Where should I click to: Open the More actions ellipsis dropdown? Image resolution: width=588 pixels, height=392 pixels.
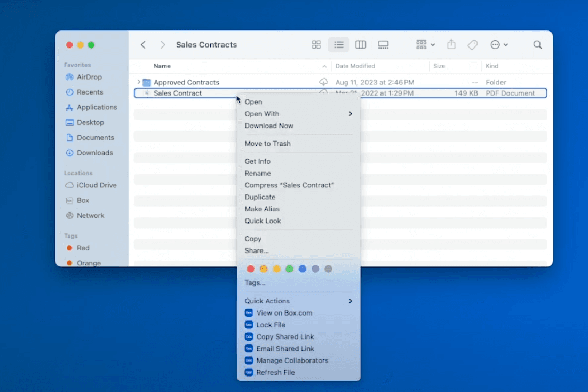pos(499,45)
